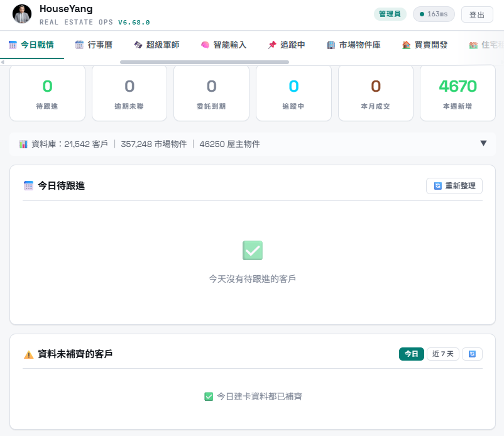Image resolution: width=504 pixels, height=436 pixels.
Task: Click the warning icon beside 資料未補齊的客戶
Action: click(x=29, y=355)
